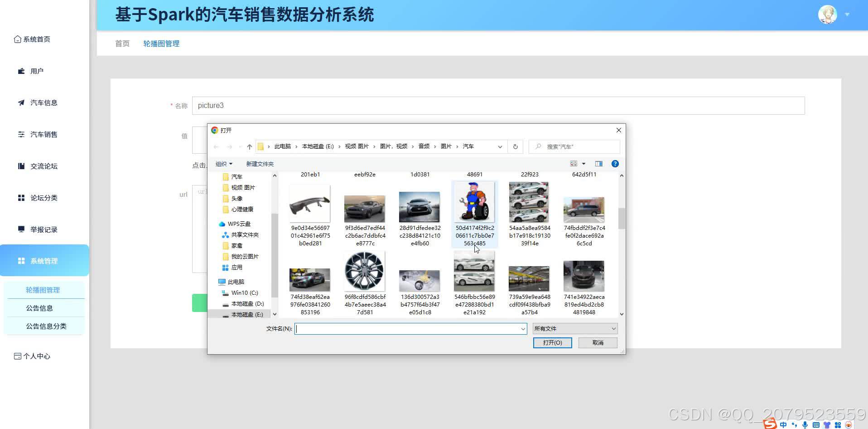Open the 汽车信息 sidebar menu
This screenshot has height=429, width=868.
tap(38, 103)
